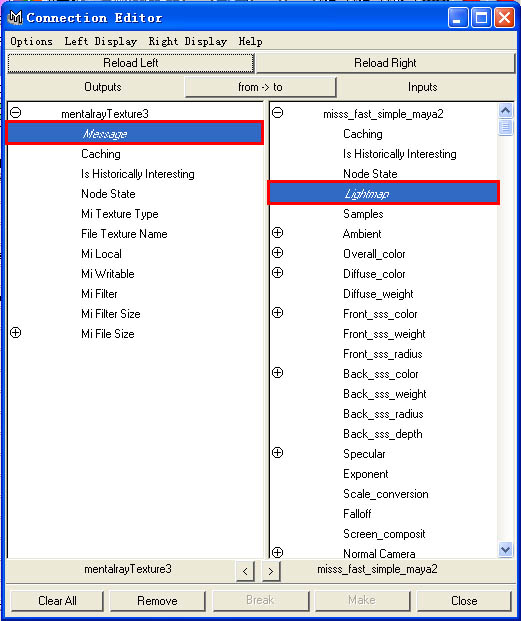Open the Left Display menu

[x=101, y=42]
